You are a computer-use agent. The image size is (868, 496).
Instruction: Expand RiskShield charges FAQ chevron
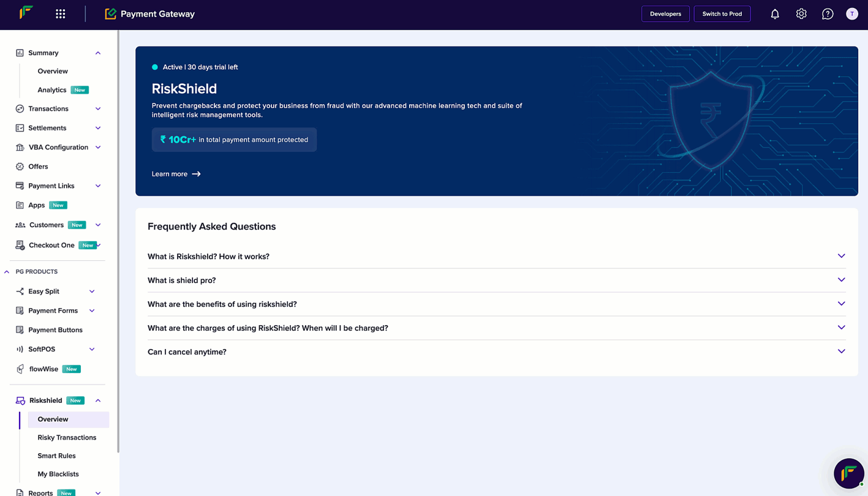841,328
